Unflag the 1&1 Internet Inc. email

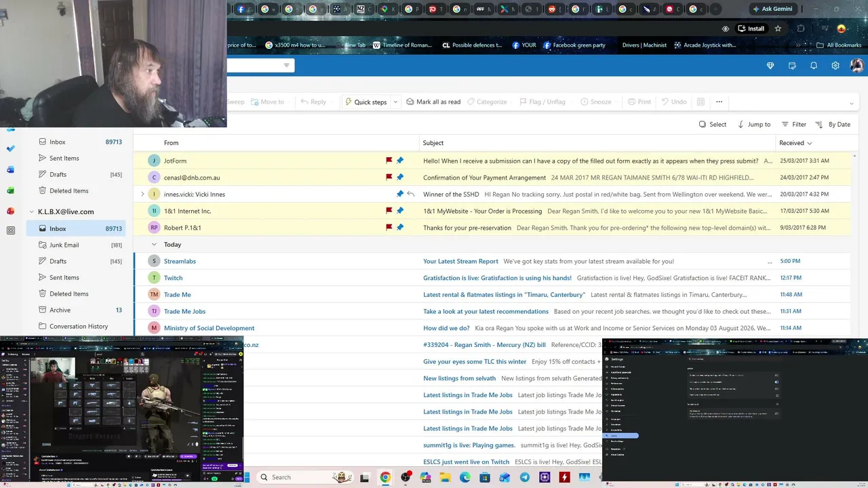(x=389, y=211)
